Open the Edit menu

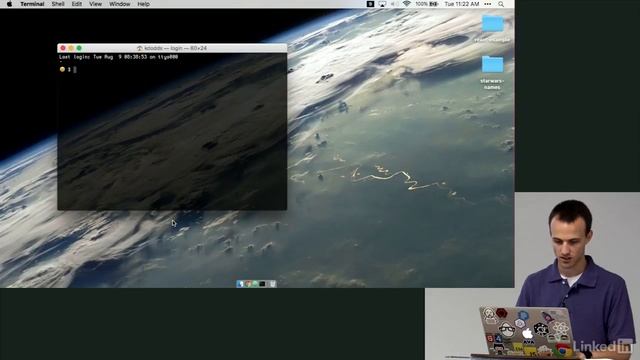click(77, 4)
